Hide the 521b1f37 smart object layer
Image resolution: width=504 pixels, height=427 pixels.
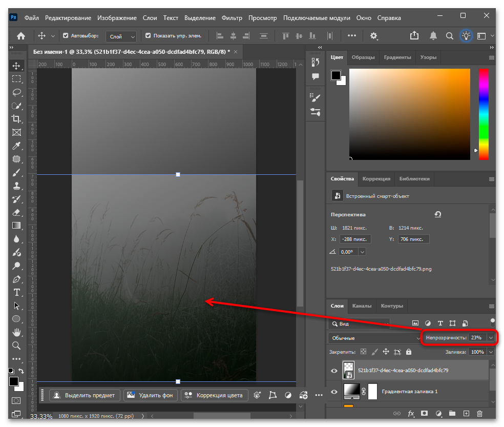[334, 371]
